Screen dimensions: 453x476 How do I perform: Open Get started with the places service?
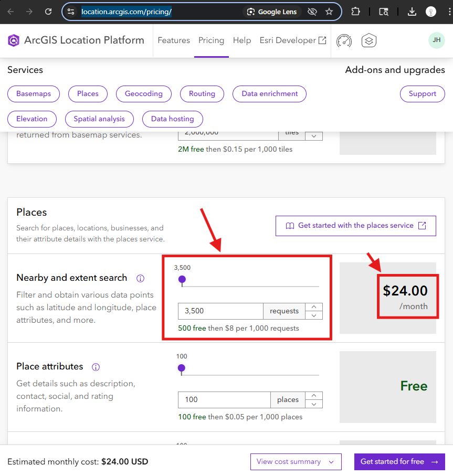(x=356, y=226)
